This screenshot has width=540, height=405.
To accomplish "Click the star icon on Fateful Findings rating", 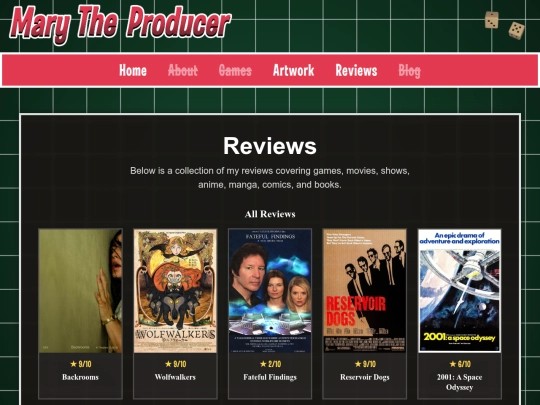I will click(x=263, y=364).
